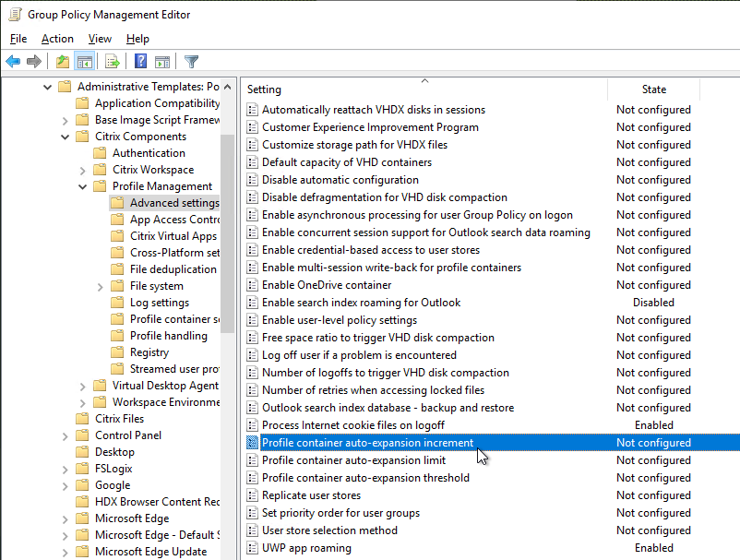Open the Help menu
The width and height of the screenshot is (740, 560).
click(137, 39)
